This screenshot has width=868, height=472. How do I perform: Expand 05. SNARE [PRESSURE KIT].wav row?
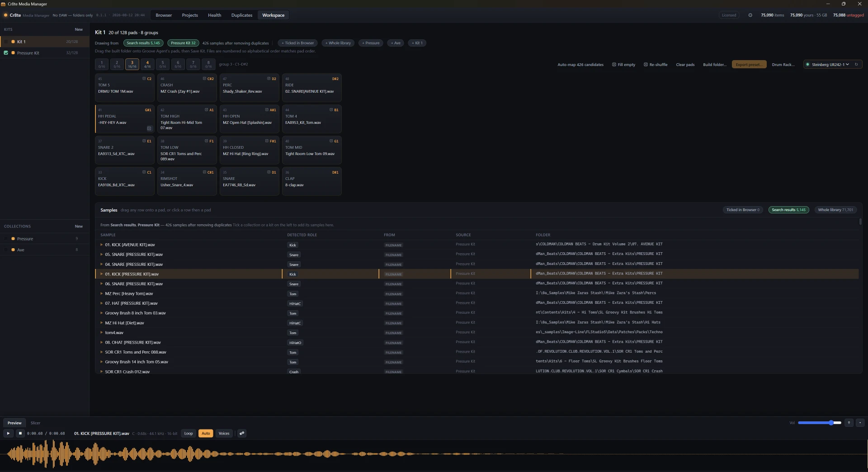pos(101,255)
